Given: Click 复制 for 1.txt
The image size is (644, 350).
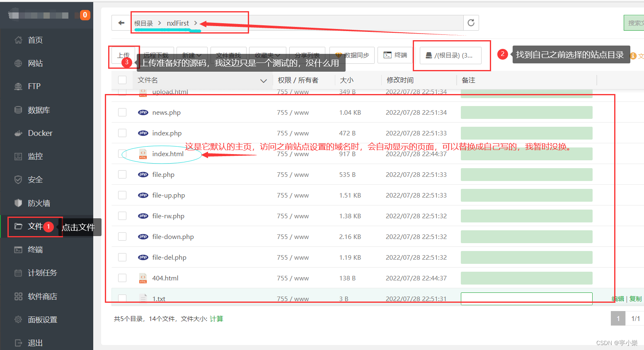Looking at the screenshot, I should coord(635,299).
